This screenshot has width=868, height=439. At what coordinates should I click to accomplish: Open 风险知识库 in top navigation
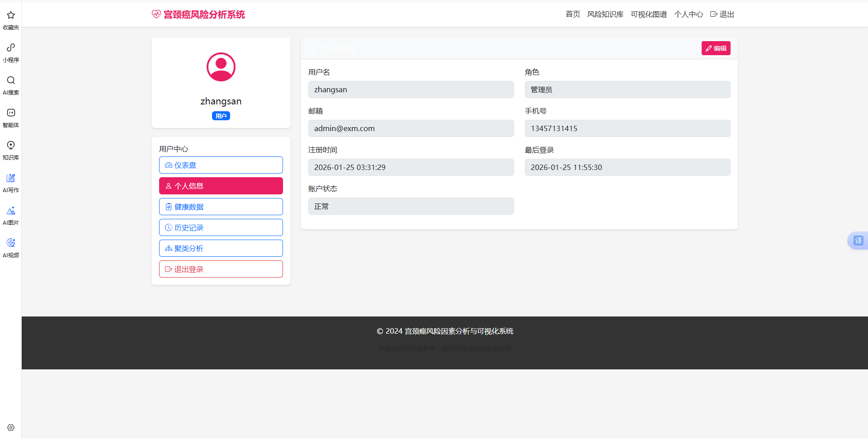tap(605, 14)
